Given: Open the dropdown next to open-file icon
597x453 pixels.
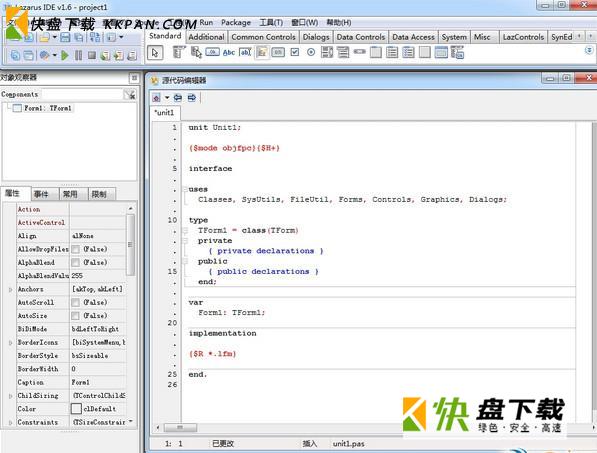Looking at the screenshot, I should (x=54, y=37).
